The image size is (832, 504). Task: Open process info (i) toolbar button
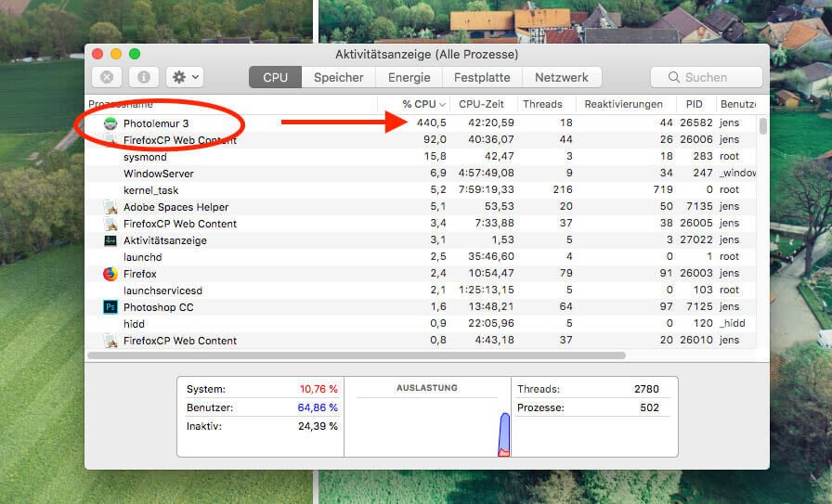click(x=143, y=77)
